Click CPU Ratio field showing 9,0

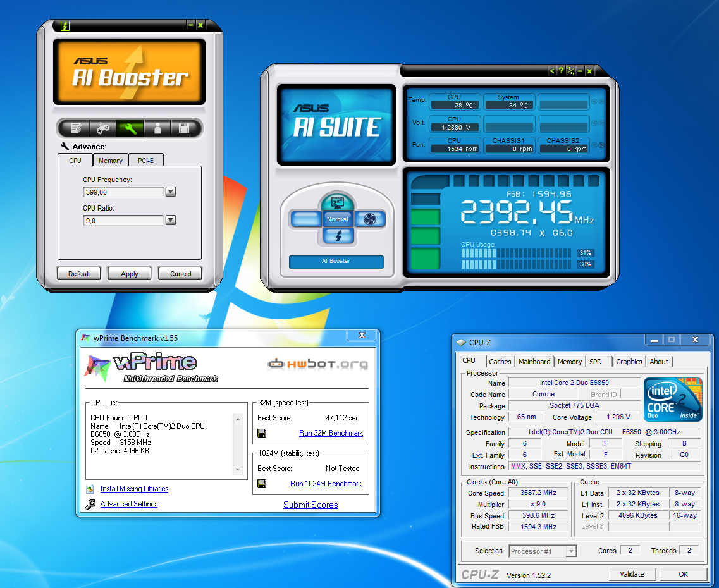[x=123, y=221]
